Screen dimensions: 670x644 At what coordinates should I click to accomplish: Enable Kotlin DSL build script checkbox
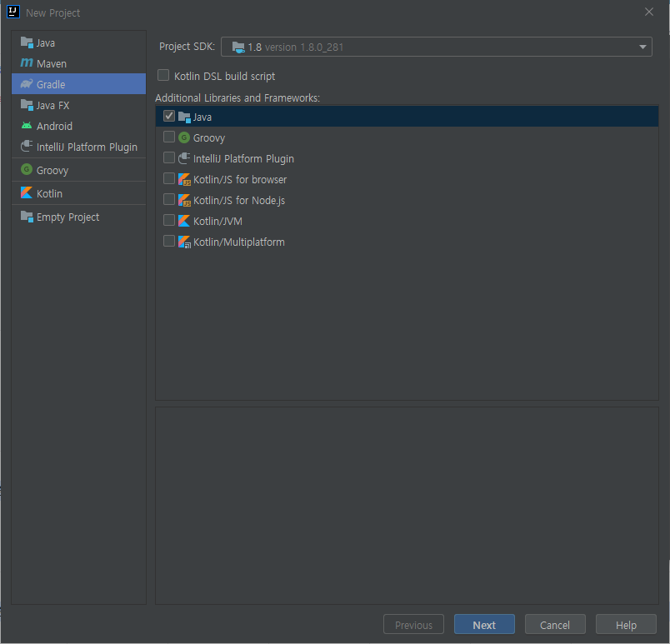pos(163,75)
